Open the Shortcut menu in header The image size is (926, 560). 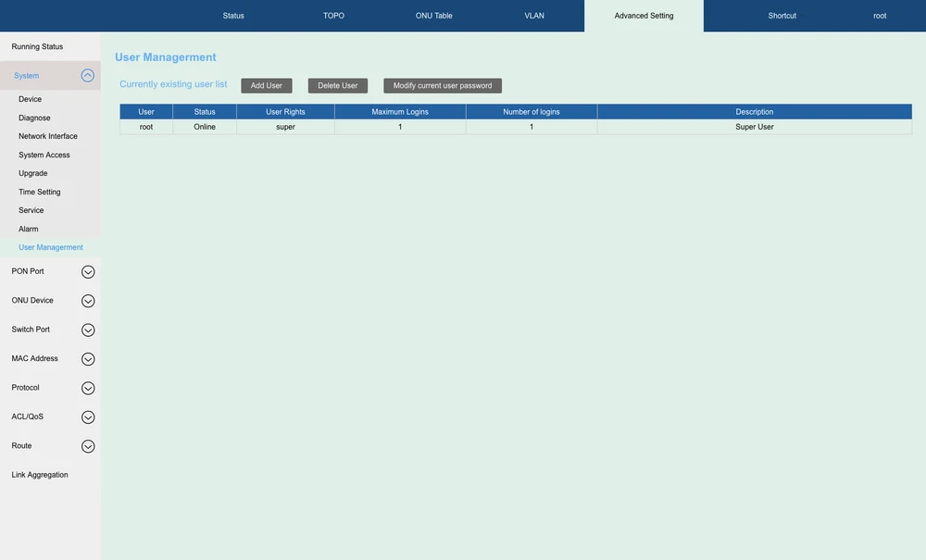click(x=782, y=16)
